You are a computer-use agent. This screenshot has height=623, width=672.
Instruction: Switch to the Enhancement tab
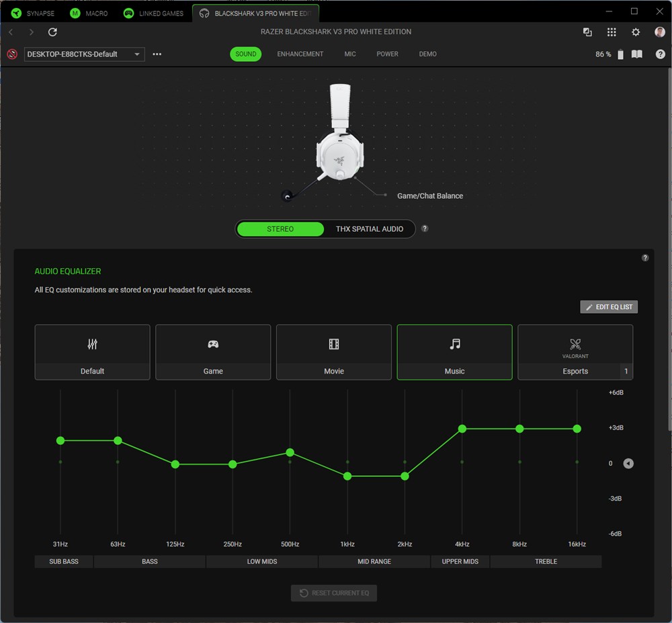300,54
